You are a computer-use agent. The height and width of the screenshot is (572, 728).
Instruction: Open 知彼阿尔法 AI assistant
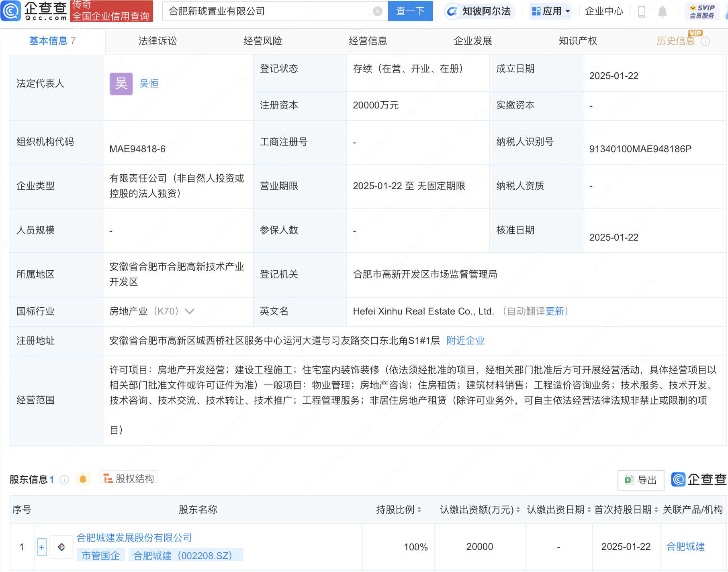(x=479, y=11)
